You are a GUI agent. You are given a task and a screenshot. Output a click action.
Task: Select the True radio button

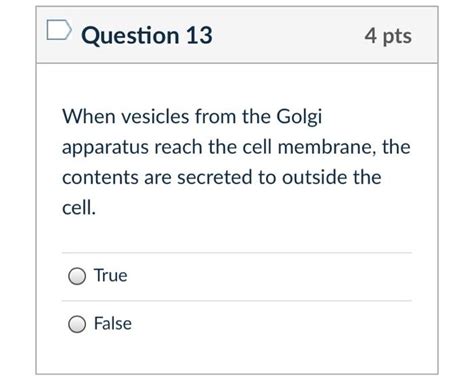77,276
